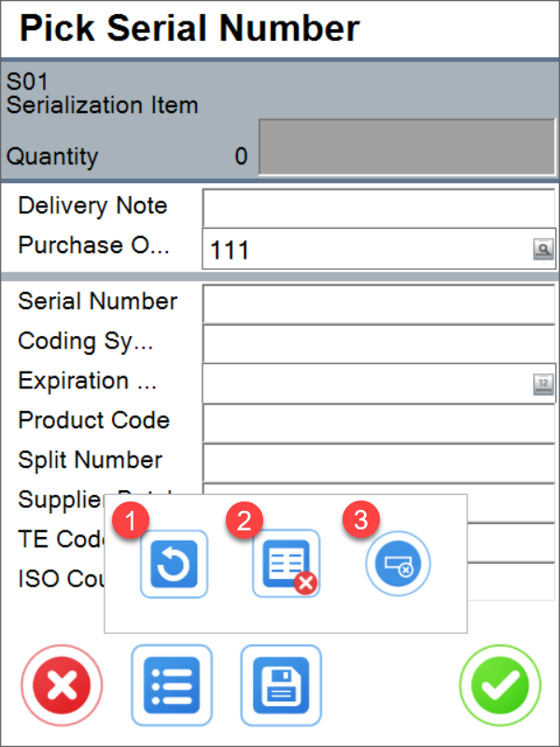Viewport: 560px width, 747px height.
Task: Click the Delivery Note input field
Action: pyautogui.click(x=379, y=208)
